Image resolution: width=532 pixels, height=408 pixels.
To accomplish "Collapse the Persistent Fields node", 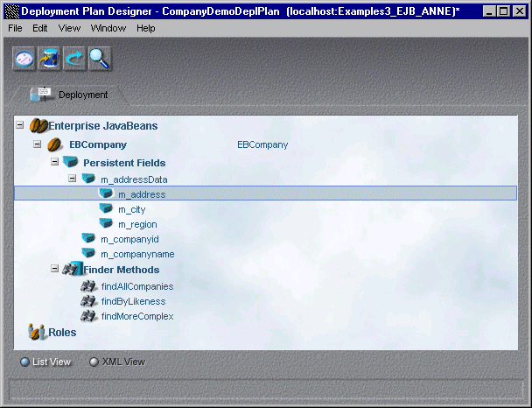I will click(x=54, y=162).
